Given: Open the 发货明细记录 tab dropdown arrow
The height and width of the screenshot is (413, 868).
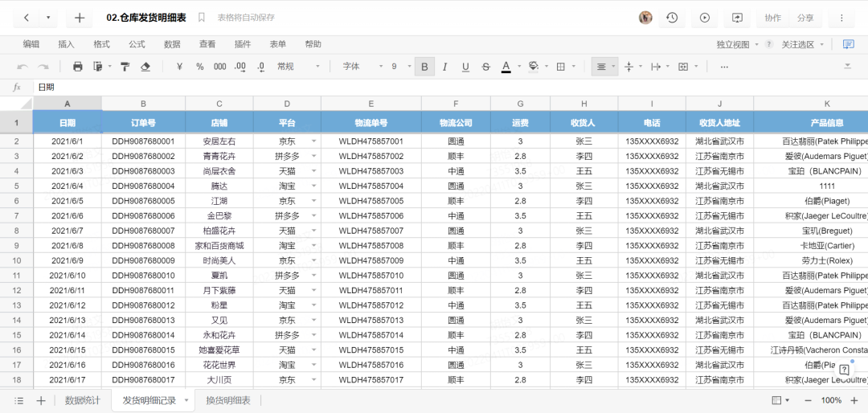Looking at the screenshot, I should tap(186, 400).
